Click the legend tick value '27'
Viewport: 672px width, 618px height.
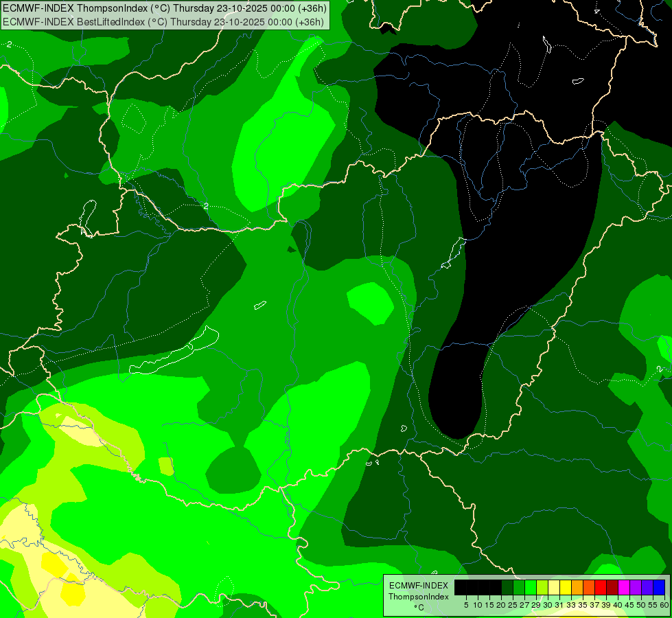tap(524, 605)
